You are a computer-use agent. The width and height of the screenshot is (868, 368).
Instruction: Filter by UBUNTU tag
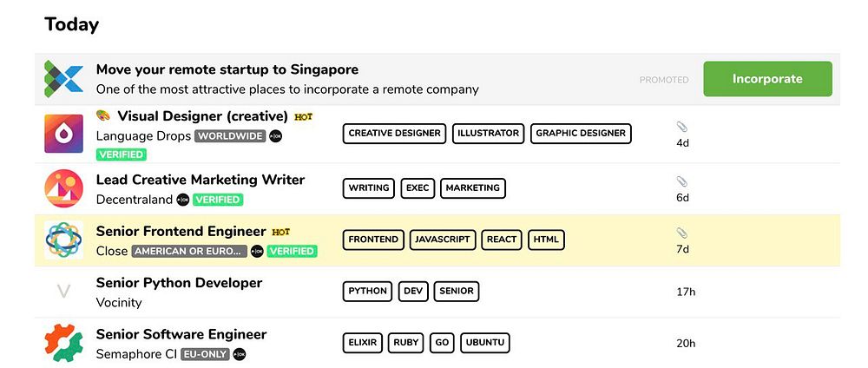pyautogui.click(x=485, y=343)
